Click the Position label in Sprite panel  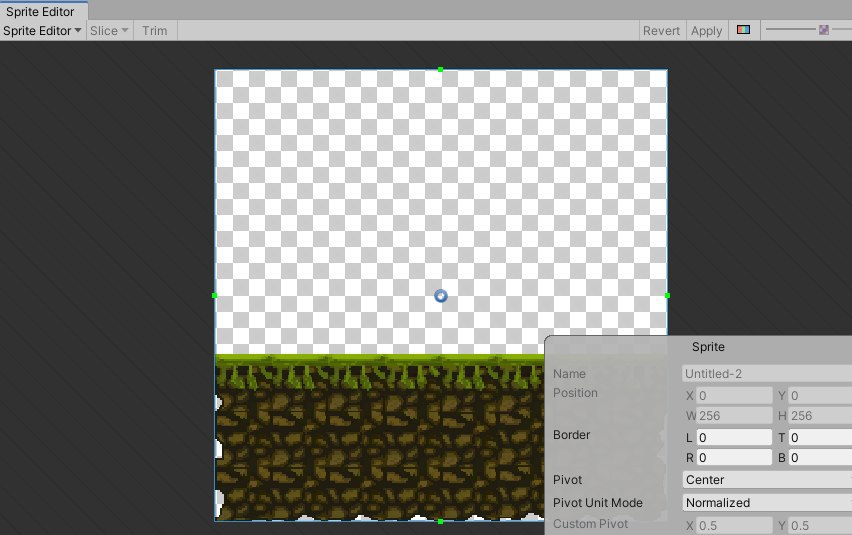click(575, 393)
